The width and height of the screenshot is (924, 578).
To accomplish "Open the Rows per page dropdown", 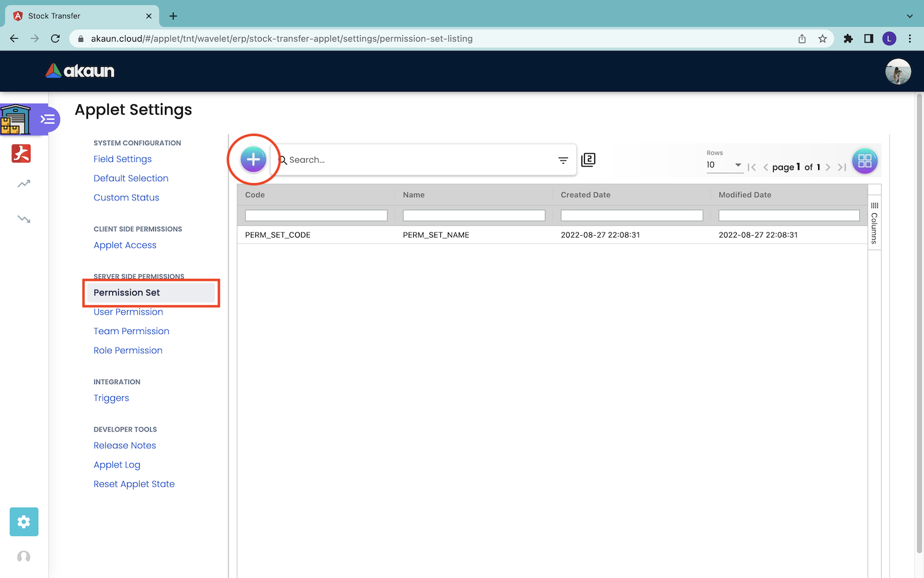I will point(724,165).
